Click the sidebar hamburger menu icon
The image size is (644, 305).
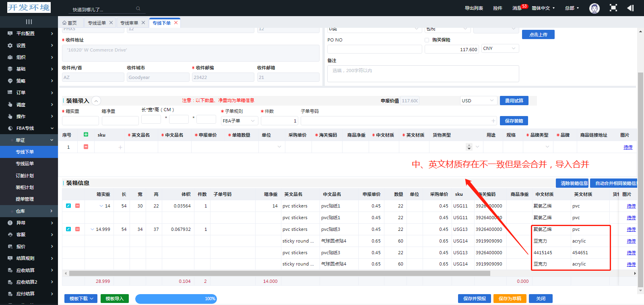[29, 22]
